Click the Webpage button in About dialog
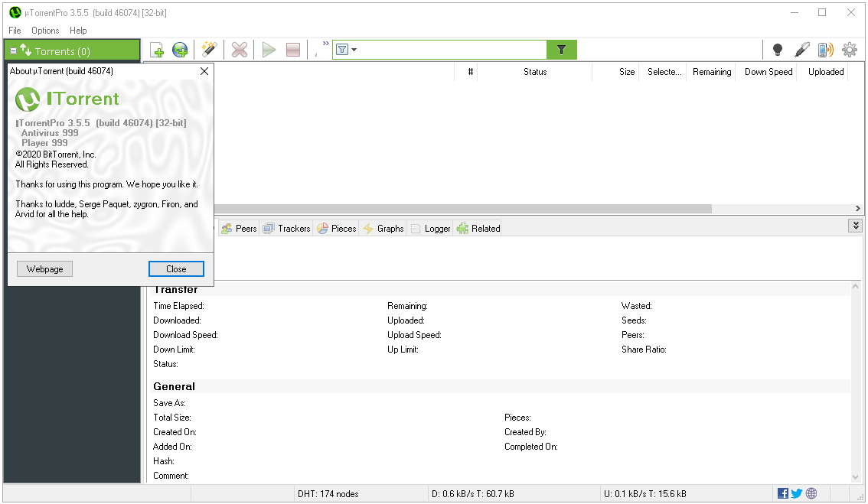Viewport: 868px width, 504px height. click(45, 269)
